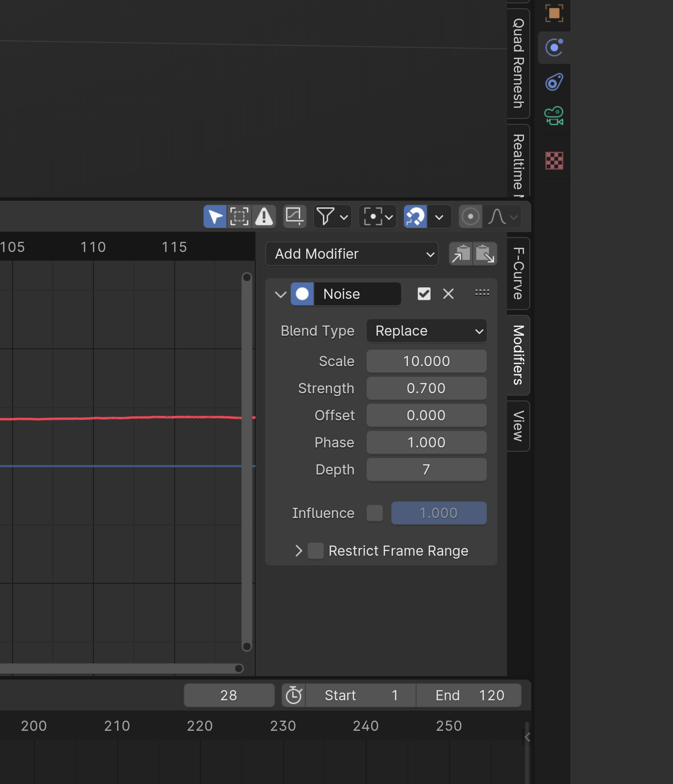Toggle the Use Preview Range clock icon
This screenshot has width=673, height=784.
pos(294,695)
